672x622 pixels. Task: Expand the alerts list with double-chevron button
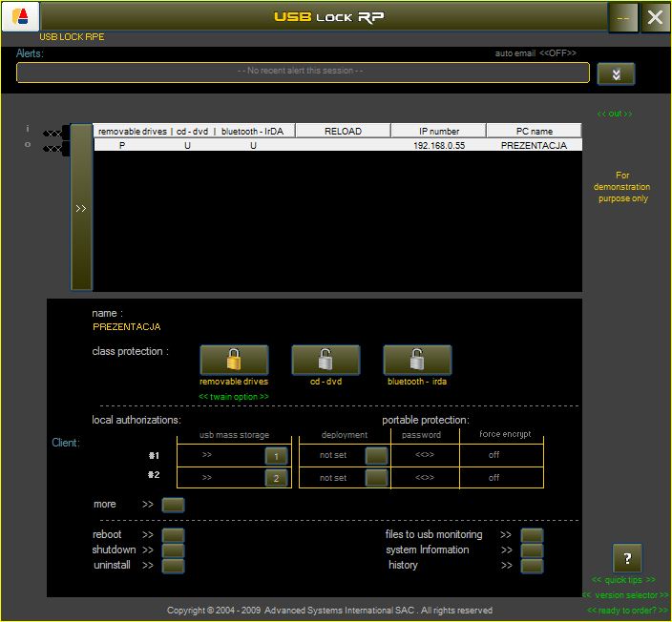click(x=616, y=73)
